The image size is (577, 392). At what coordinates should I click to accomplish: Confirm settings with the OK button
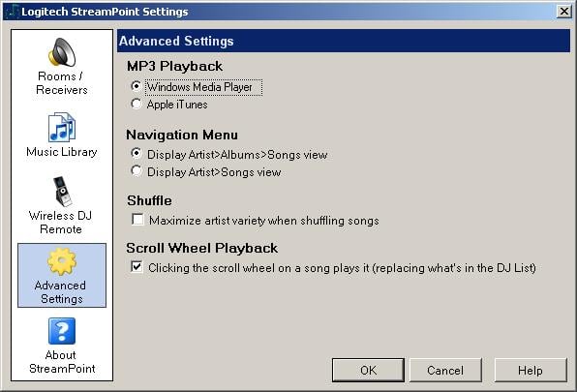coord(368,370)
